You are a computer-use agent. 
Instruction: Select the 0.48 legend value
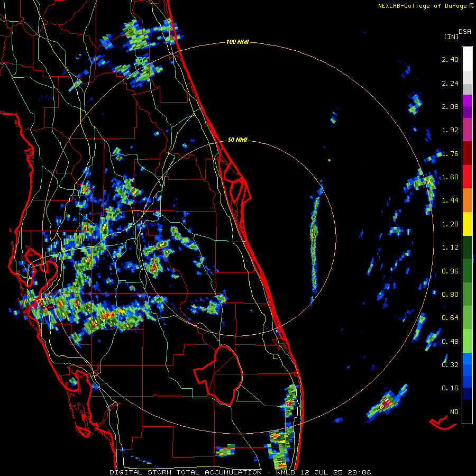[450, 342]
